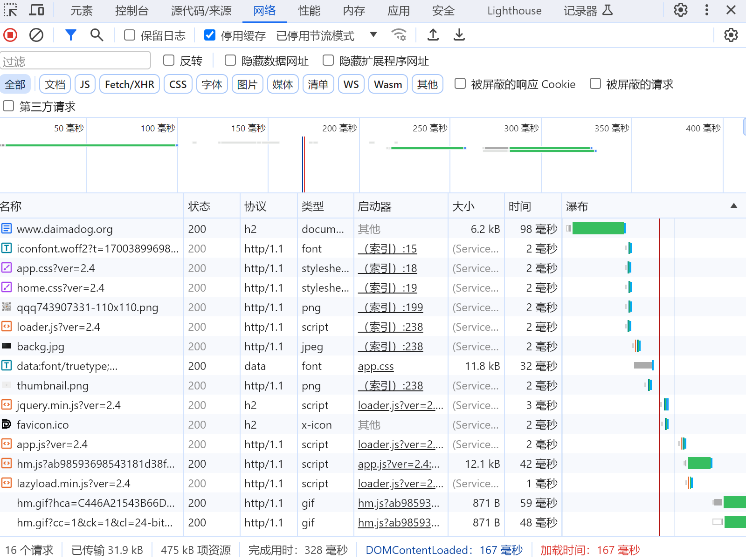Check third-party requests (第三方请求)
This screenshot has width=746, height=560.
pyautogui.click(x=8, y=106)
